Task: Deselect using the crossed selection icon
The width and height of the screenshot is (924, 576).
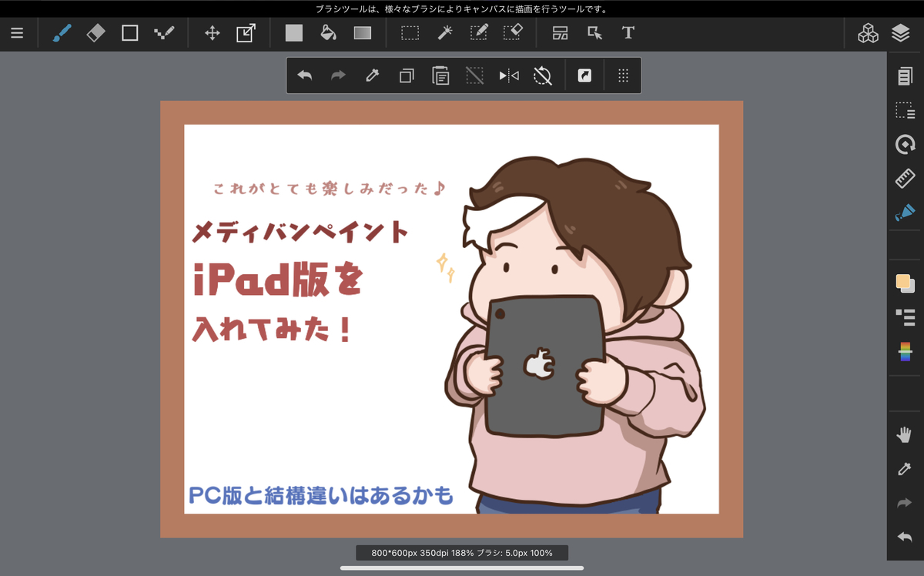Action: coord(474,75)
